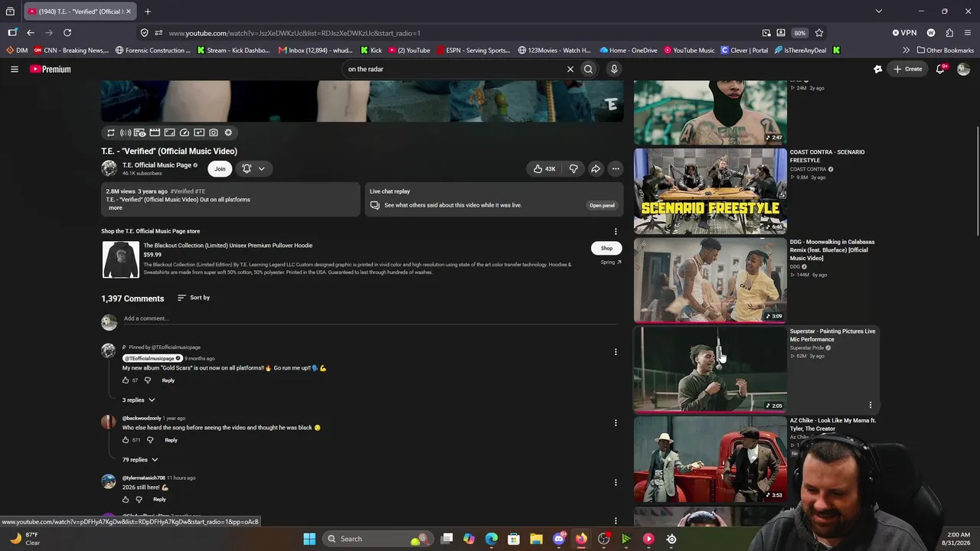This screenshot has width=980, height=551.
Task: Open the live chat replay panel
Action: (x=602, y=205)
